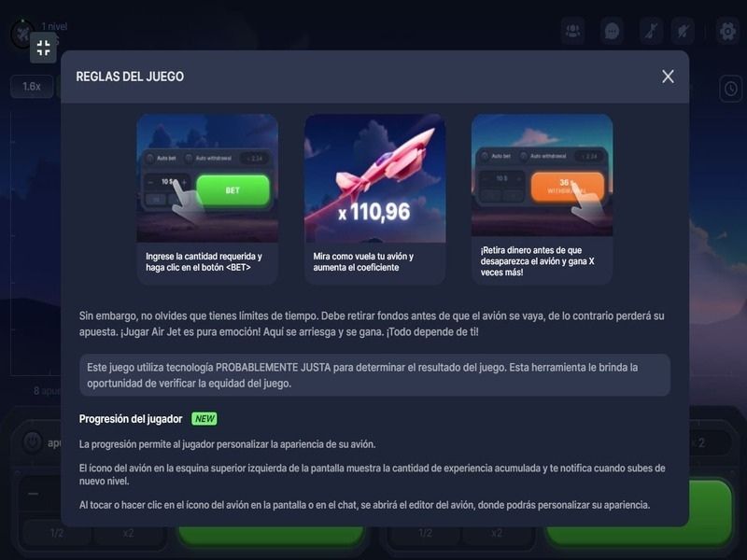
Task: Click the right panel x2 bet button
Action: tap(497, 533)
